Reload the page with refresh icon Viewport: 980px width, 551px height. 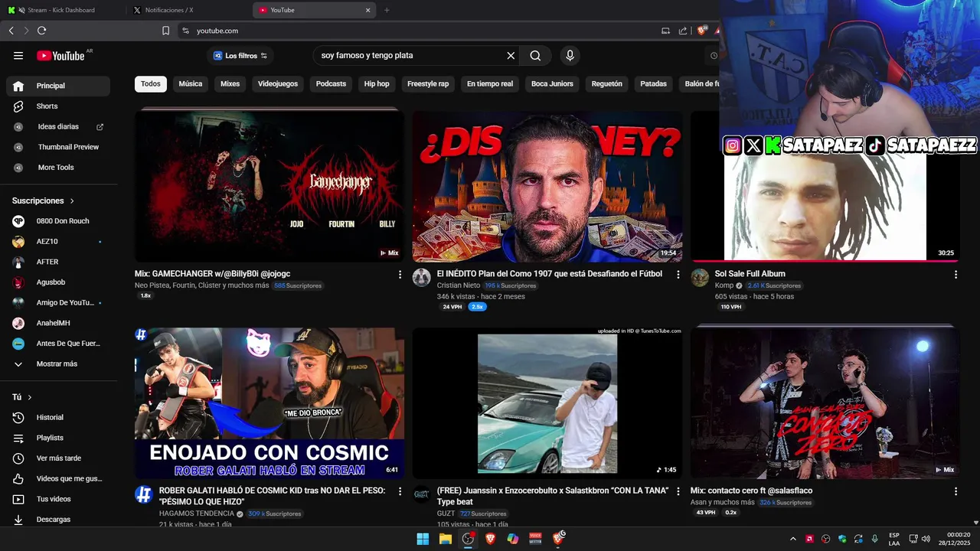[41, 31]
